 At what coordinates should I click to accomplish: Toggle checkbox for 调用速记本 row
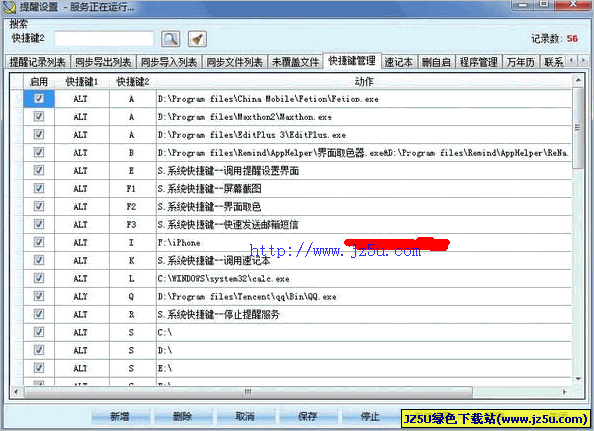click(x=39, y=260)
